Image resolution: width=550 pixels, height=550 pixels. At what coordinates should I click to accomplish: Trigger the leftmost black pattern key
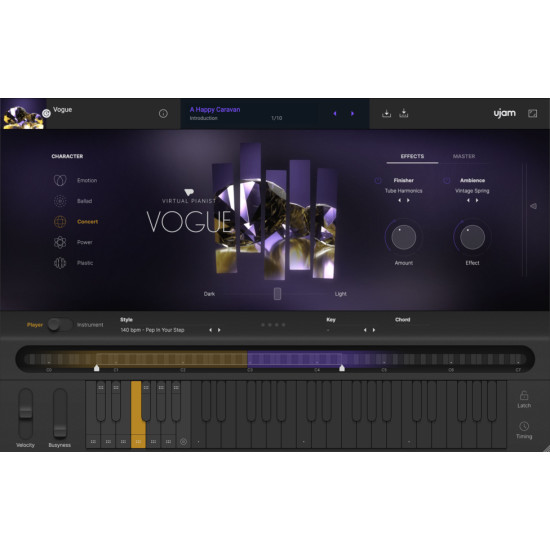pyautogui.click(x=101, y=401)
